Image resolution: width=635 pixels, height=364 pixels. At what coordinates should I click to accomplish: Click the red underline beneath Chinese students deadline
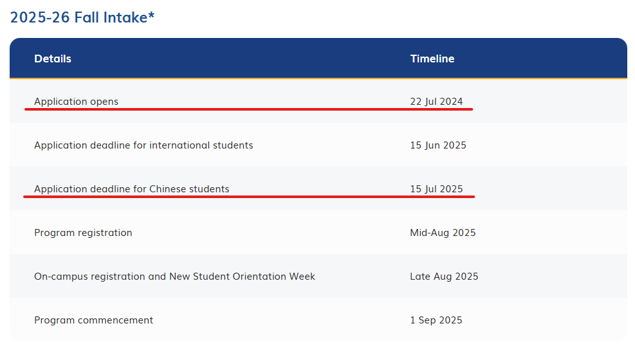click(x=249, y=196)
